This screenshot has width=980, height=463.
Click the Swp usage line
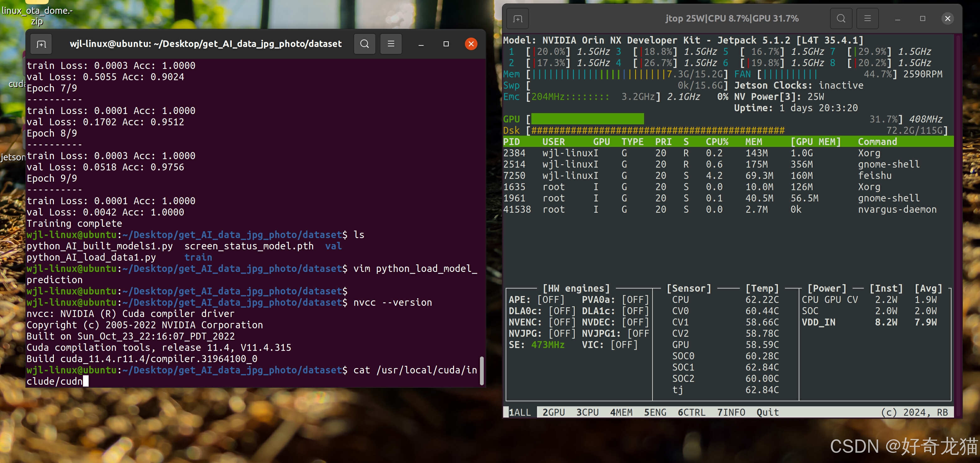point(616,85)
